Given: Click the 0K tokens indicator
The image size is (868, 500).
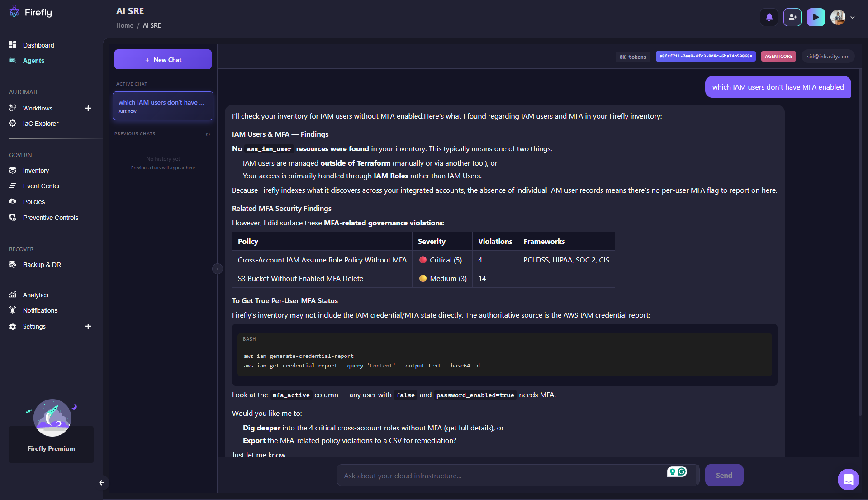Looking at the screenshot, I should coord(633,57).
